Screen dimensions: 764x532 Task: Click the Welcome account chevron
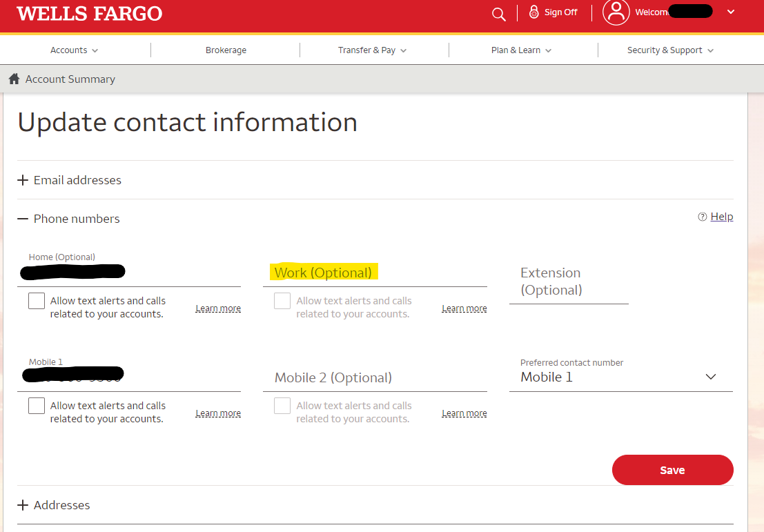click(730, 12)
